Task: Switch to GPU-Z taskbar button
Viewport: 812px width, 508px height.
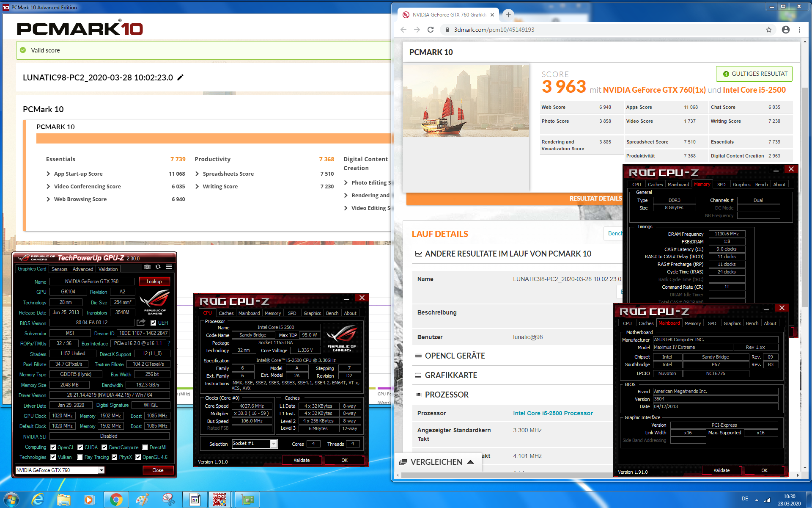Action: [247, 500]
